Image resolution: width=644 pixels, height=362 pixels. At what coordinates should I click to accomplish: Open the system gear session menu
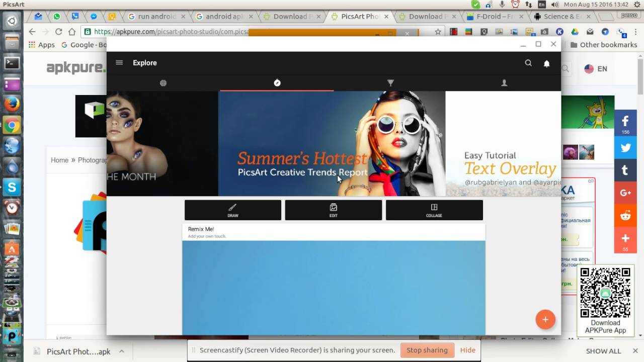tap(637, 5)
